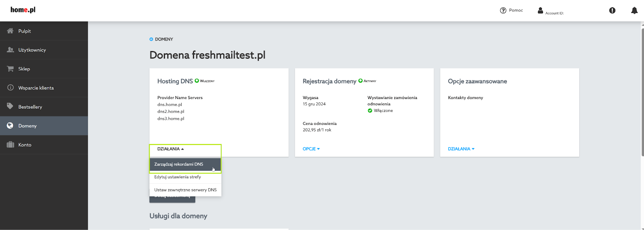Click renewal price 202,95 zł/1 rok
Screen dimensions: 644x230
[317, 130]
